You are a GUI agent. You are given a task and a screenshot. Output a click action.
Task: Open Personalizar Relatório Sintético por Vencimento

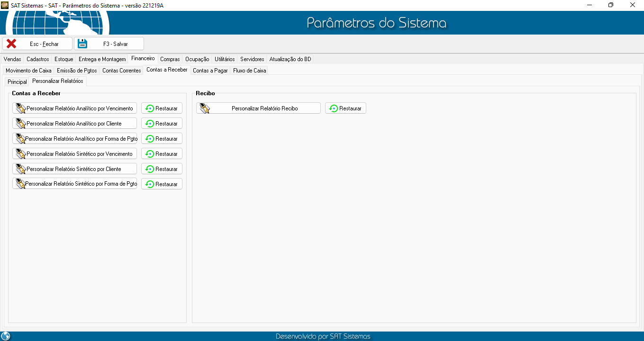(75, 154)
